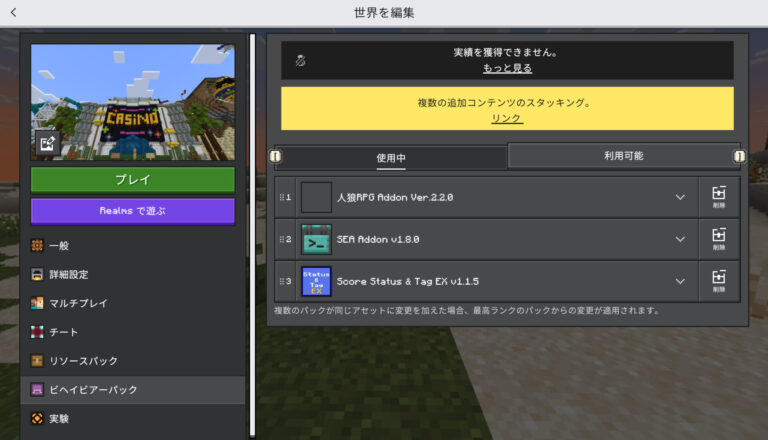Expand the 人狼RPG Addon Ver.2.2.0 details
The width and height of the screenshot is (768, 440).
pyautogui.click(x=680, y=197)
